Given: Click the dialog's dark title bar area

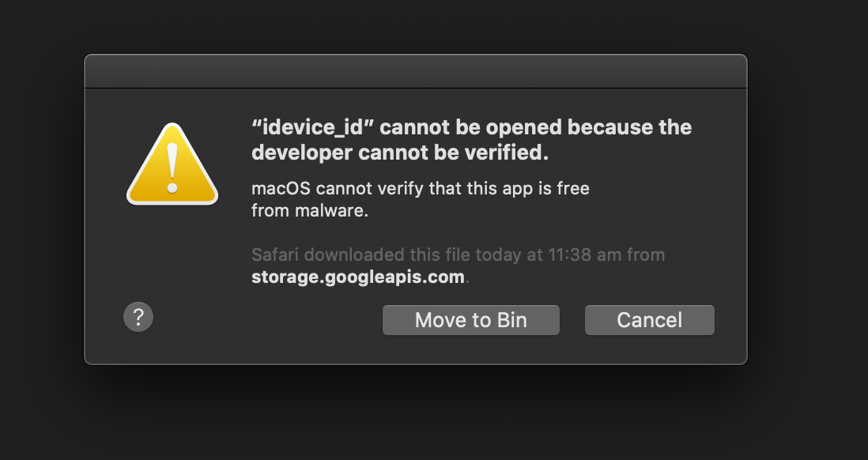Looking at the screenshot, I should click(x=415, y=70).
